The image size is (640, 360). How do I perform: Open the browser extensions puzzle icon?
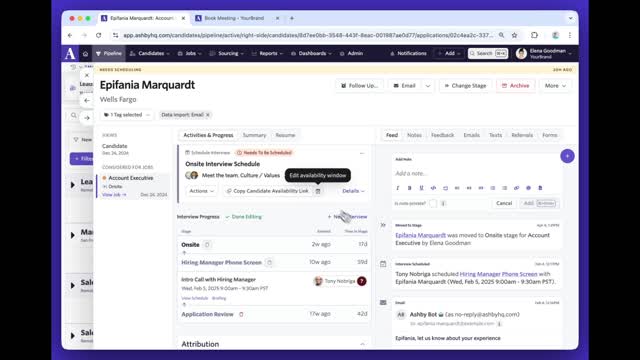tap(534, 36)
